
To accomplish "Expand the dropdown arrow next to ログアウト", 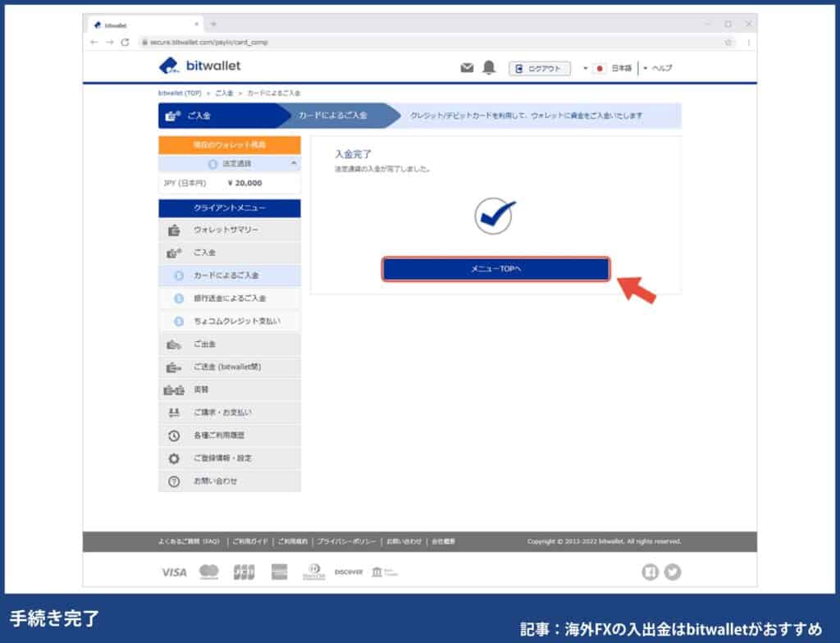I will [584, 69].
